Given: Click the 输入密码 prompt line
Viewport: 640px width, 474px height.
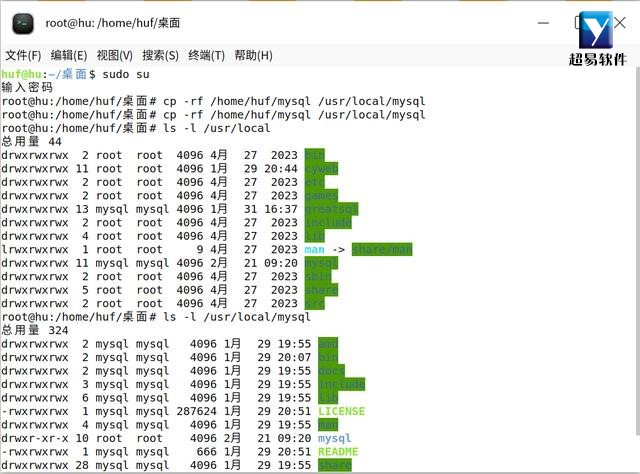Looking at the screenshot, I should pos(27,87).
